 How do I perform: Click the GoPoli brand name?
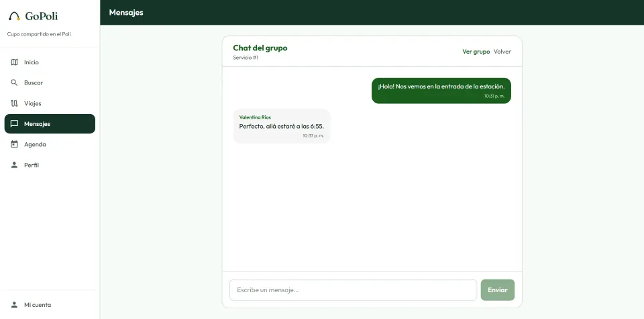point(42,17)
